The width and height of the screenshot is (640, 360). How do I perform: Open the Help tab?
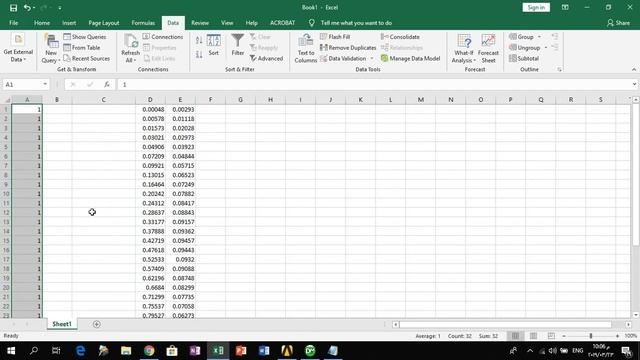click(251, 23)
